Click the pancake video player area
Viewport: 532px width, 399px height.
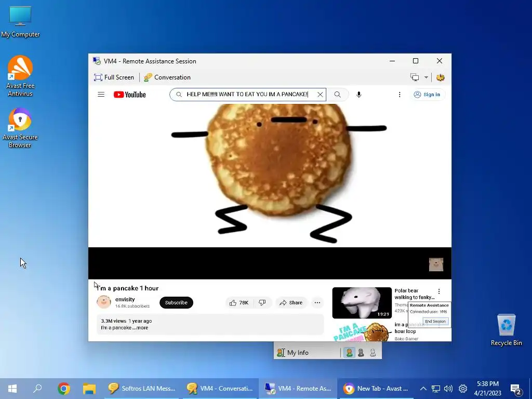(x=270, y=192)
